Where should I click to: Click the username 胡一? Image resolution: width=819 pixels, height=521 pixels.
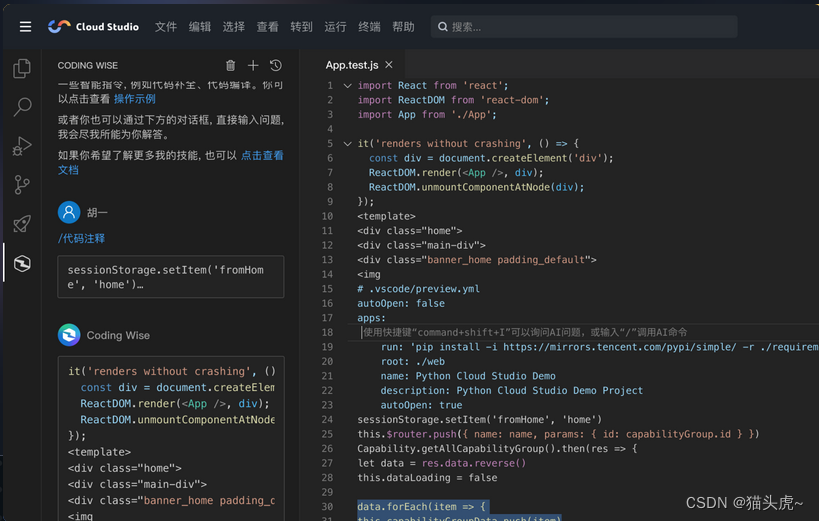point(97,213)
